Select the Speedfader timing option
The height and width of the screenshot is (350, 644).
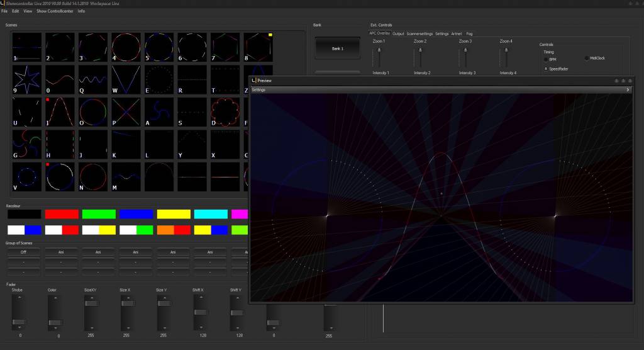pos(546,69)
